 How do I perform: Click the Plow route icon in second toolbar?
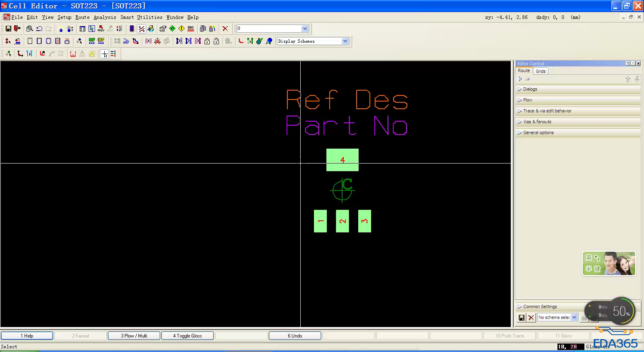(126, 41)
